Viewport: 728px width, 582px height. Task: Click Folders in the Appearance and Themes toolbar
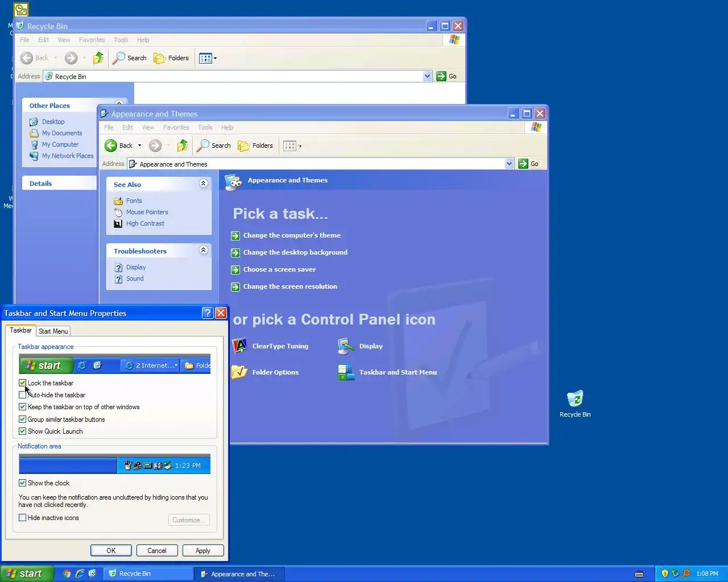(x=255, y=145)
